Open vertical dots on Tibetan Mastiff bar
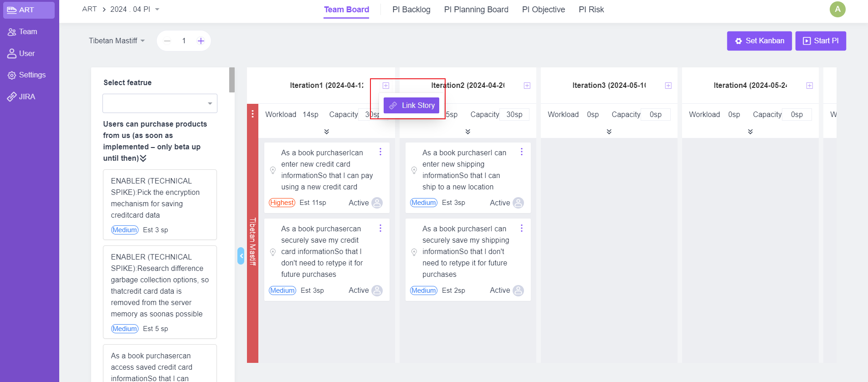This screenshot has width=868, height=382. (x=252, y=114)
